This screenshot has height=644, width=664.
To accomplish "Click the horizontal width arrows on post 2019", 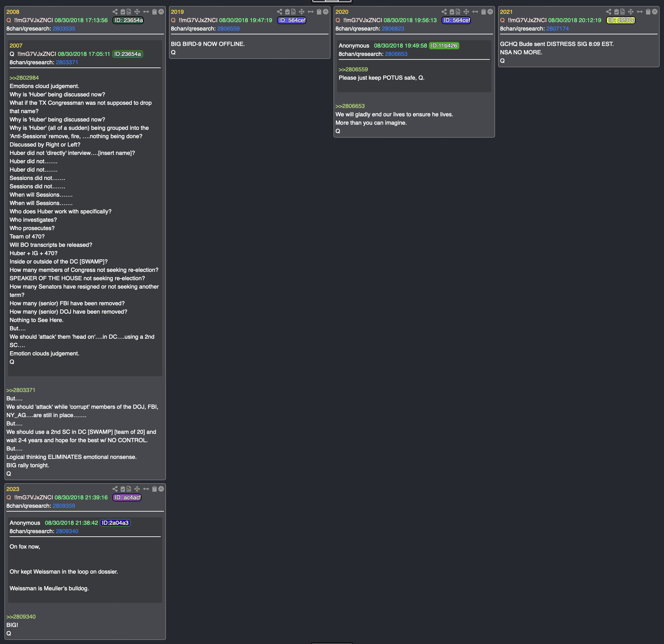I will click(x=311, y=12).
